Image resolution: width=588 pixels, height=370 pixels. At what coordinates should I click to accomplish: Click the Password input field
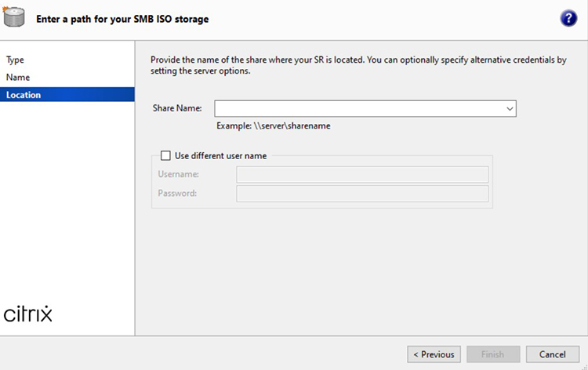tap(361, 193)
